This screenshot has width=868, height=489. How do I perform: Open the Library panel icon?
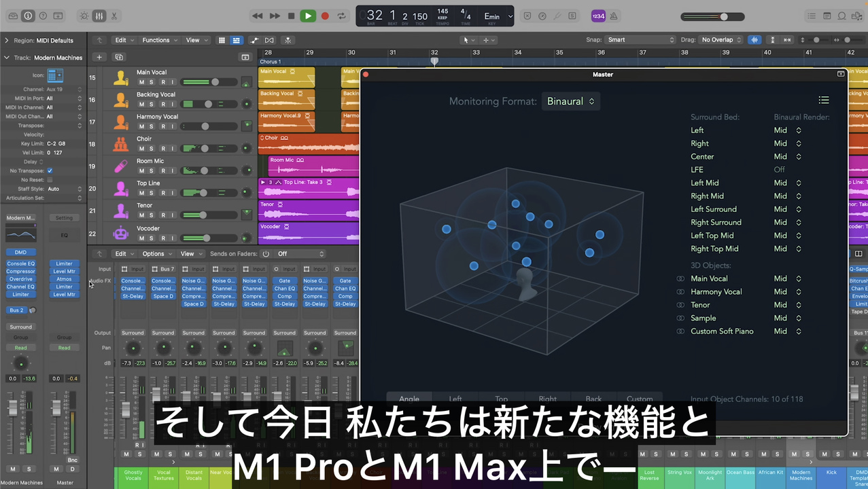click(x=13, y=16)
